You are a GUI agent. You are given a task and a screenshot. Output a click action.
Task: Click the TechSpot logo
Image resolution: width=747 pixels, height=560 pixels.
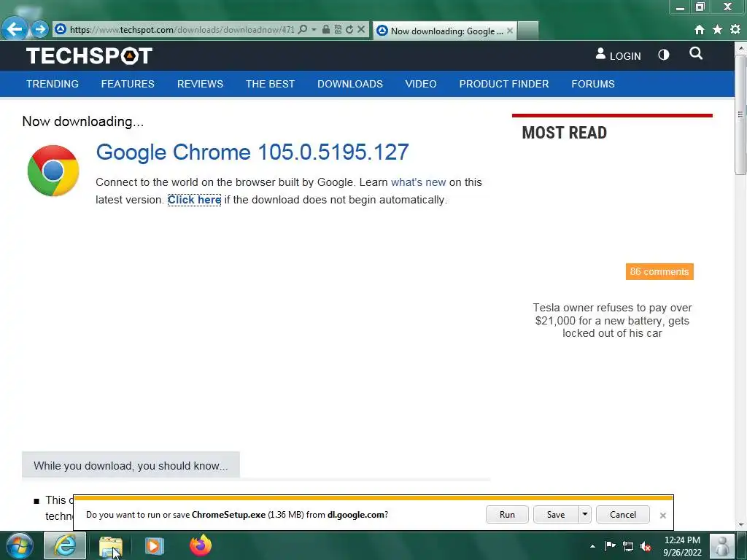(89, 55)
